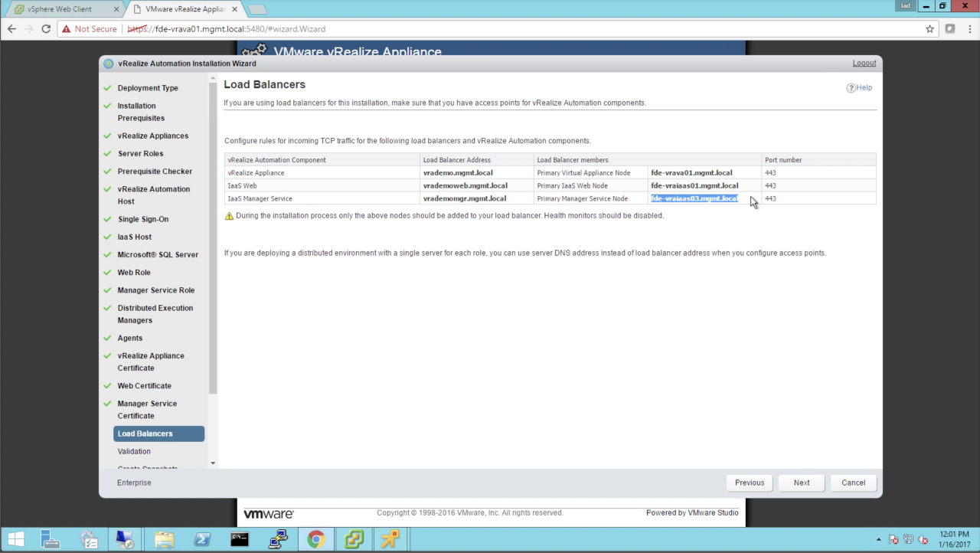Open a new browser tab
This screenshot has height=553, width=980.
pos(256,9)
